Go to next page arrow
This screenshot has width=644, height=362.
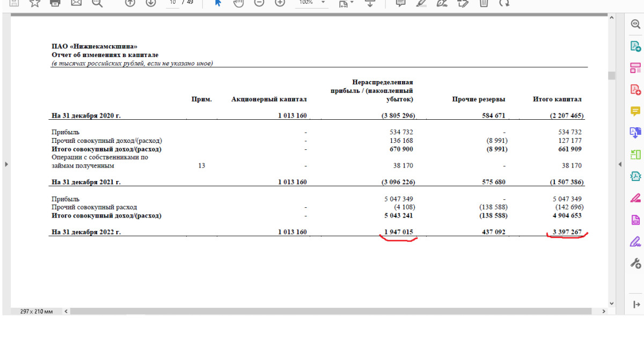[151, 3]
